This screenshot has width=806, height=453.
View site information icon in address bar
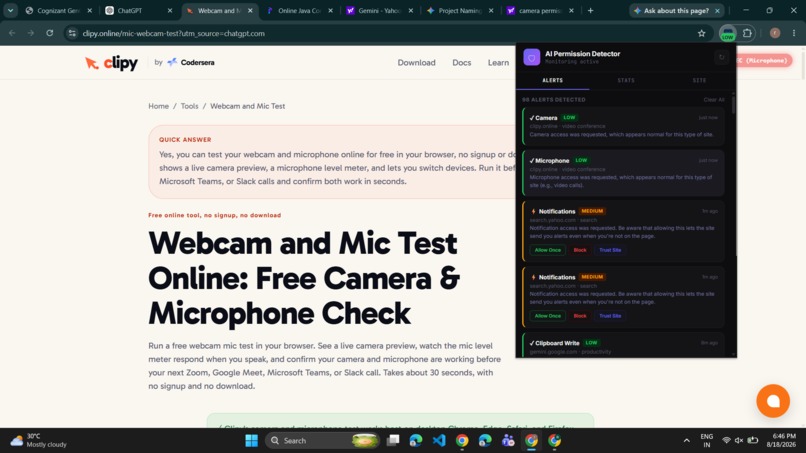72,33
